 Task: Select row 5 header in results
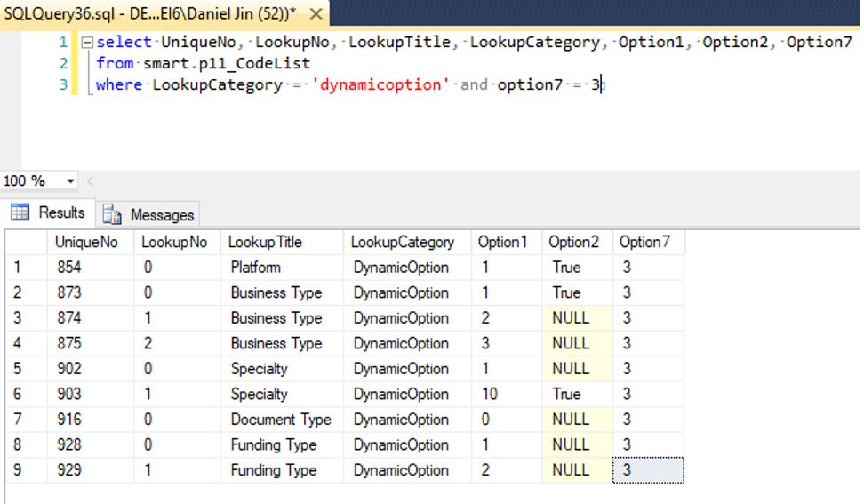[26, 369]
